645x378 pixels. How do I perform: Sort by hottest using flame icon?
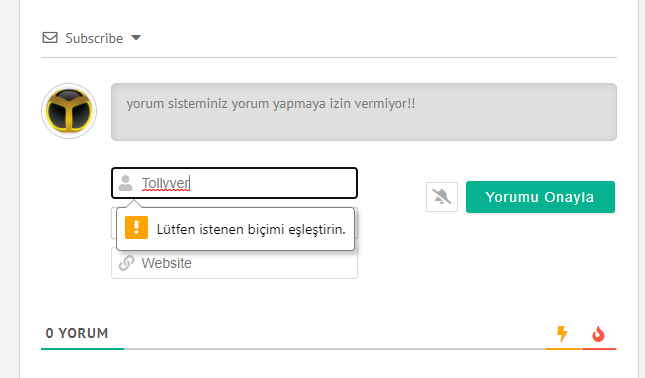(x=598, y=334)
